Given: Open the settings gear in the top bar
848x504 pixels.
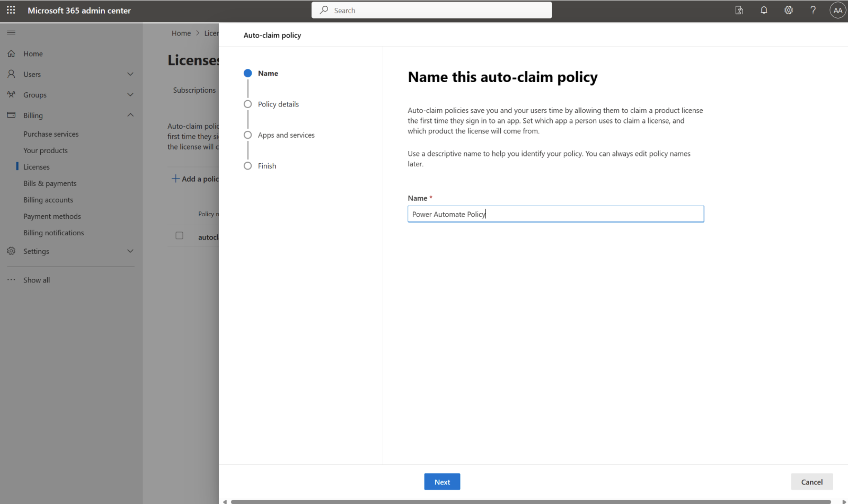Looking at the screenshot, I should click(x=788, y=10).
